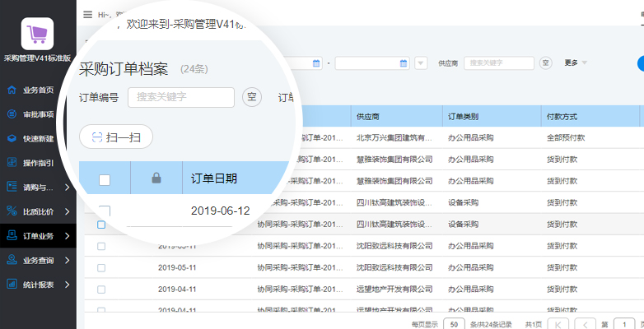The image size is (644, 329).
Task: Check the first 2019-04-11 row checkbox
Action: 101,290
